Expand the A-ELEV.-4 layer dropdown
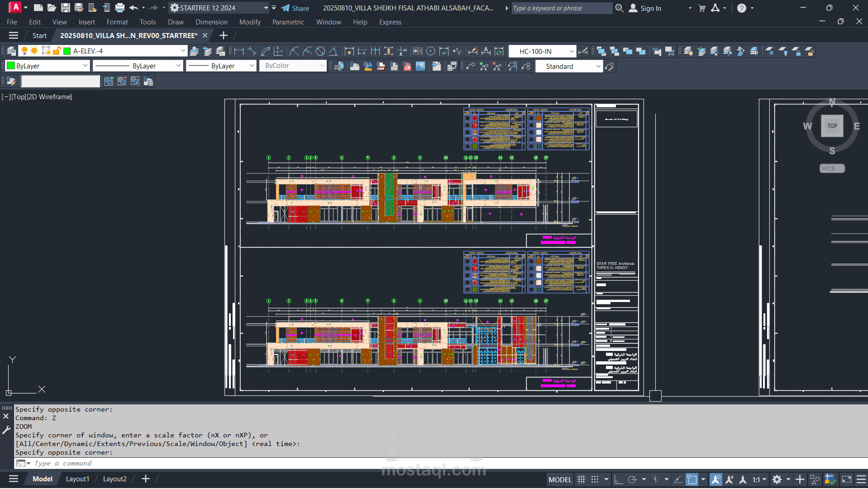Screen dimensions: 868x489 [x=183, y=51]
